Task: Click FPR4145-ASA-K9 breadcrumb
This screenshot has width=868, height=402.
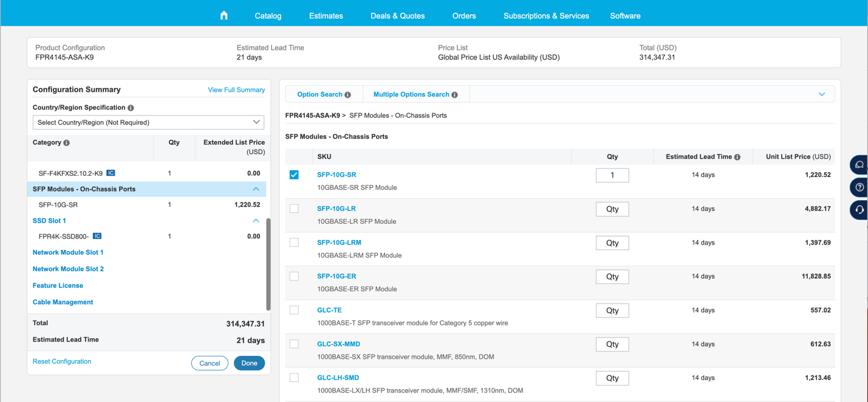Action: tap(312, 116)
